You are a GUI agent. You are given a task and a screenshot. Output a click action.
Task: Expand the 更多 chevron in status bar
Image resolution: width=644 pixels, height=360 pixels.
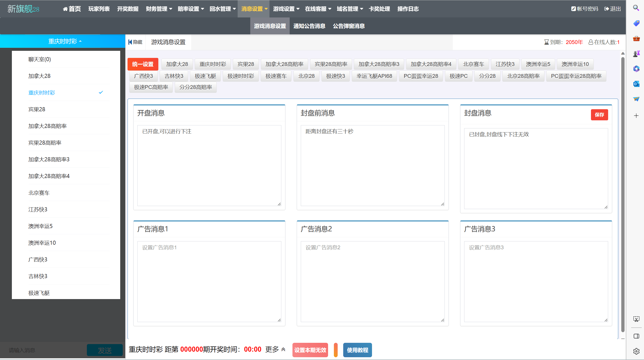pyautogui.click(x=283, y=349)
